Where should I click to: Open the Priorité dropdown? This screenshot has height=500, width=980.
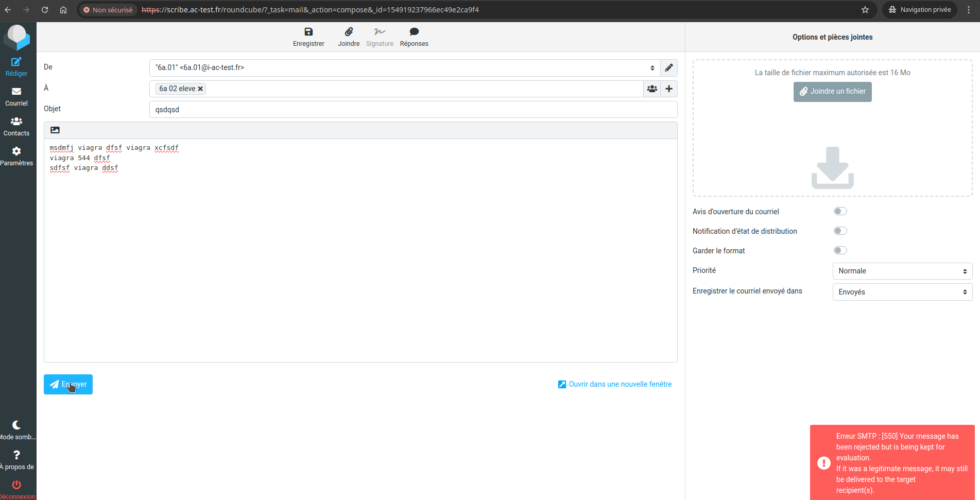[902, 271]
